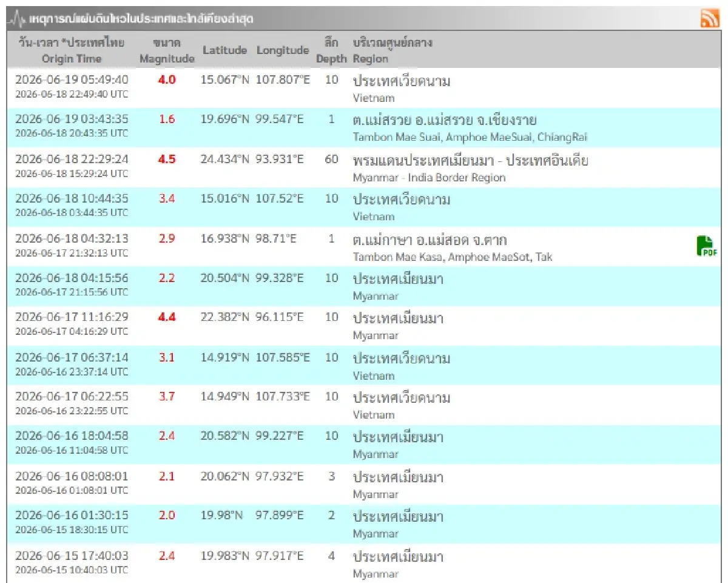This screenshot has height=583, width=728.
Task: Select magnitude 3.4 value
Action: (x=167, y=199)
